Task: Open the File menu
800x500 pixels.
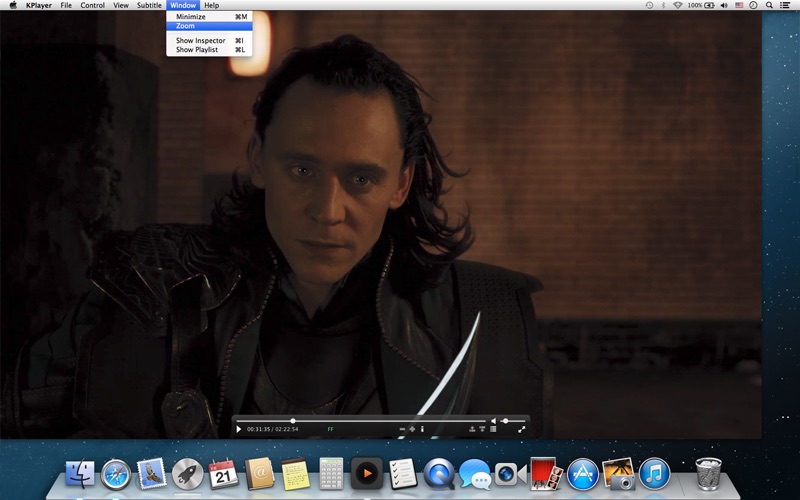Action: 66,5
